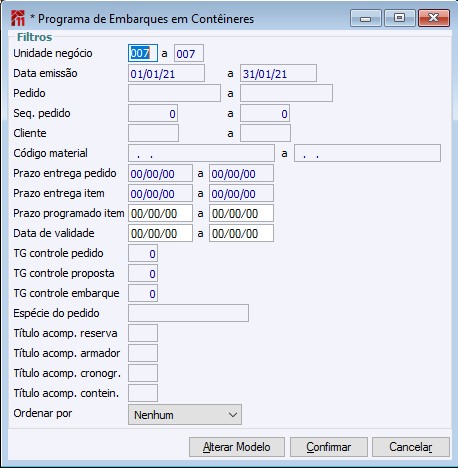Click the Filtros group label

[x=35, y=37]
